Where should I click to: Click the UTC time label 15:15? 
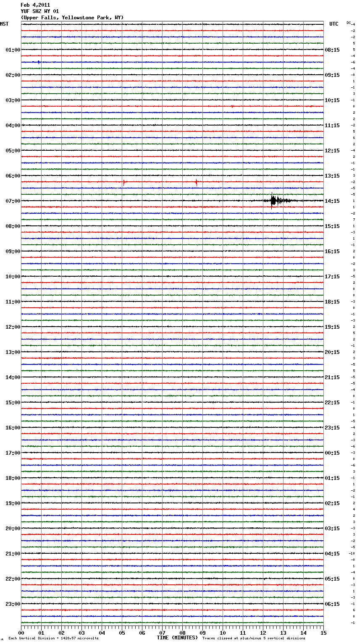[332, 226]
